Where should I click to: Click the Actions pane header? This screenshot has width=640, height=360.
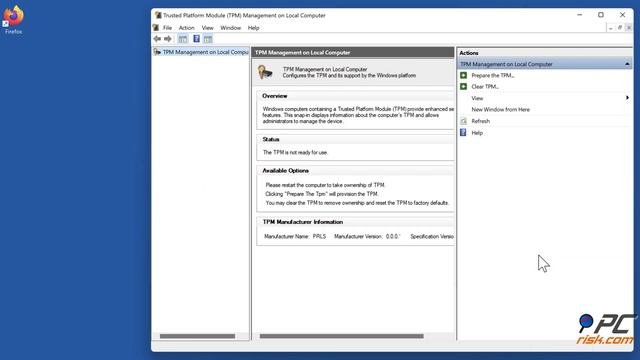click(544, 53)
